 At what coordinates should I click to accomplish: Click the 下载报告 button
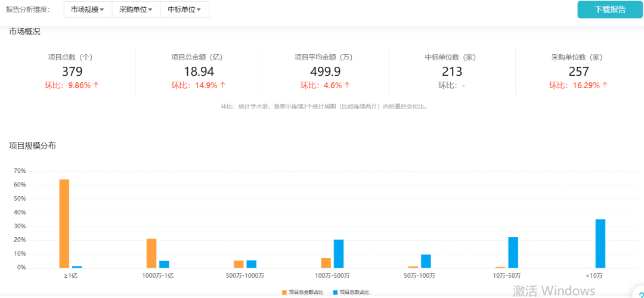point(609,10)
